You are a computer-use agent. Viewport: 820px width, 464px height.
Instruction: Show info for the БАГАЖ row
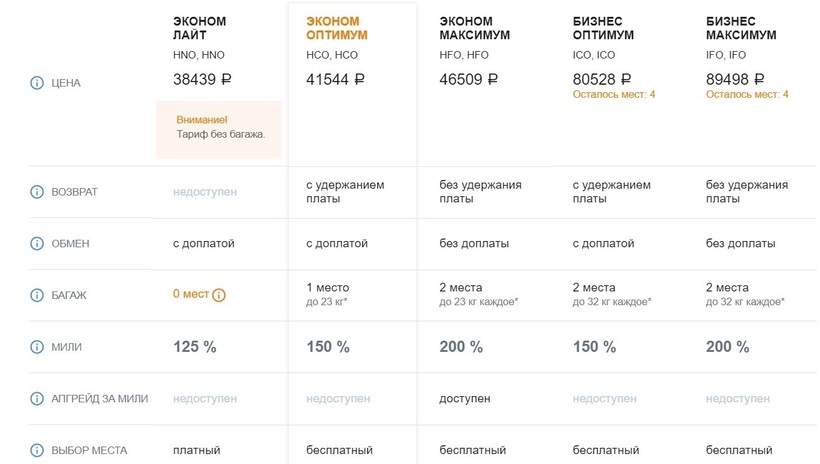tap(38, 295)
